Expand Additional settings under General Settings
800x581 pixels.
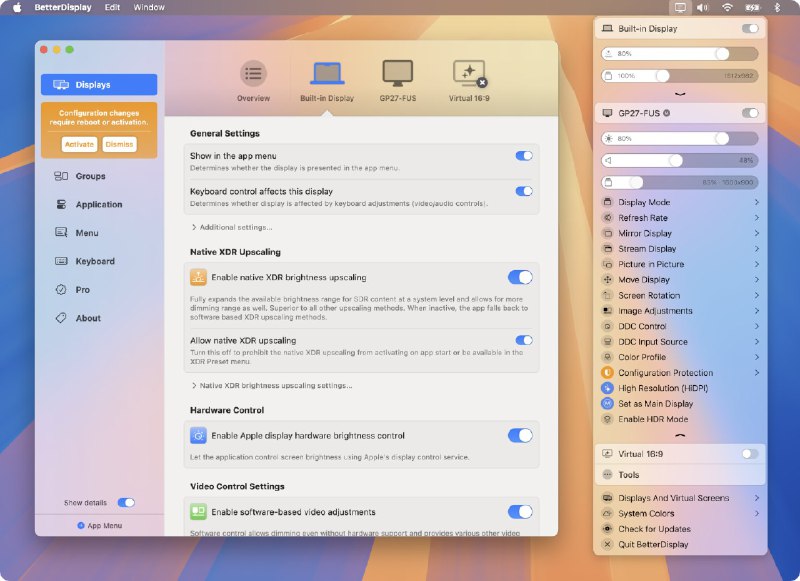233,227
